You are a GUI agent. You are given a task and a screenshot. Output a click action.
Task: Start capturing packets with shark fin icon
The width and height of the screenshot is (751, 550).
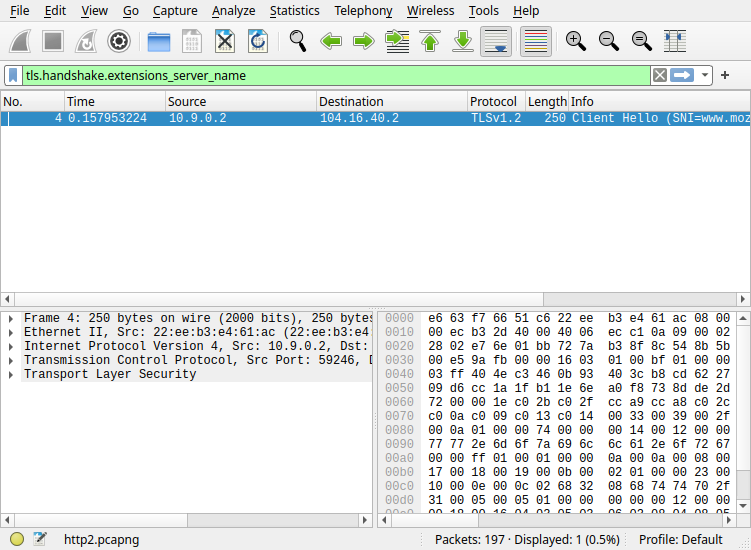[x=20, y=41]
